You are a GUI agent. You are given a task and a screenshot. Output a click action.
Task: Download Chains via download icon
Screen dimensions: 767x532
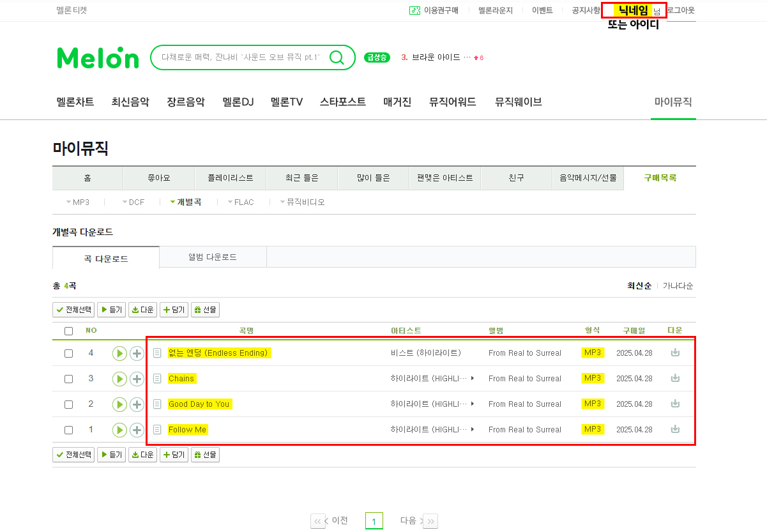pyautogui.click(x=675, y=378)
